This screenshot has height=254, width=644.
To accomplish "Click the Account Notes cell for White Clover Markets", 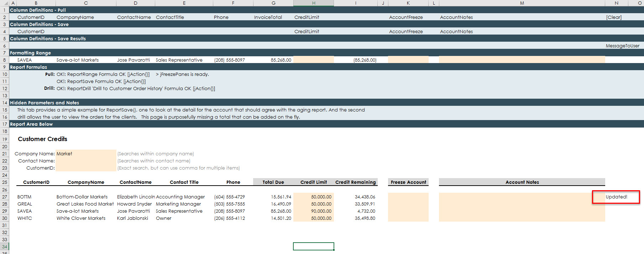I will pyautogui.click(x=522, y=218).
